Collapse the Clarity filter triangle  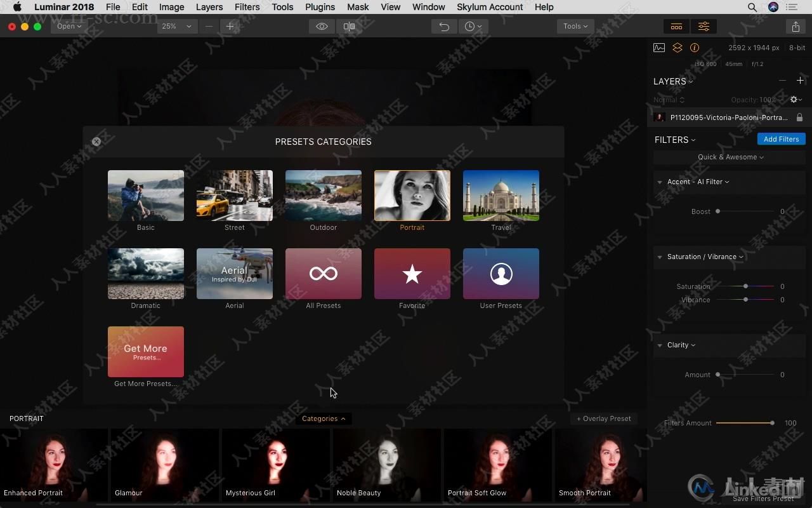pos(660,345)
